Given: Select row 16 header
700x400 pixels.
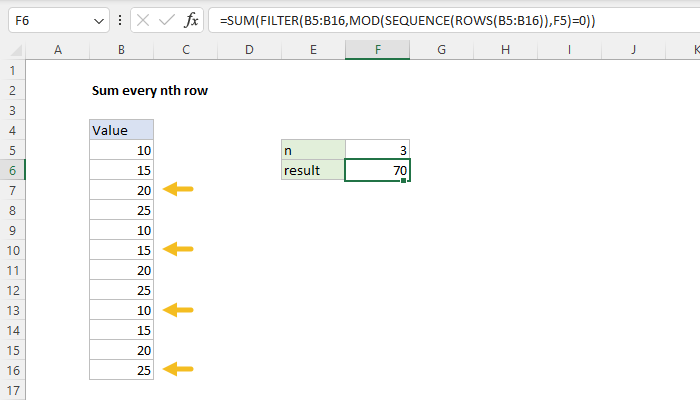Looking at the screenshot, I should click(12, 370).
